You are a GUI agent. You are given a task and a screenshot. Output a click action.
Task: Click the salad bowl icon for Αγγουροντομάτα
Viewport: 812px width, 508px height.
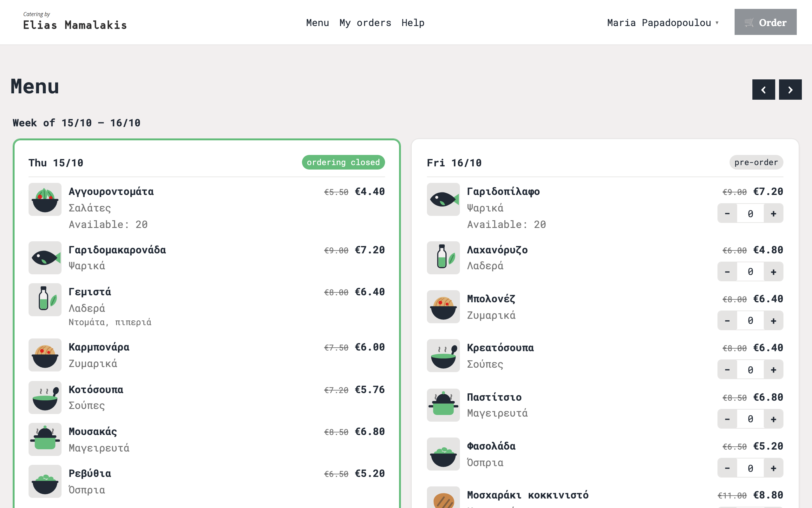click(x=45, y=199)
